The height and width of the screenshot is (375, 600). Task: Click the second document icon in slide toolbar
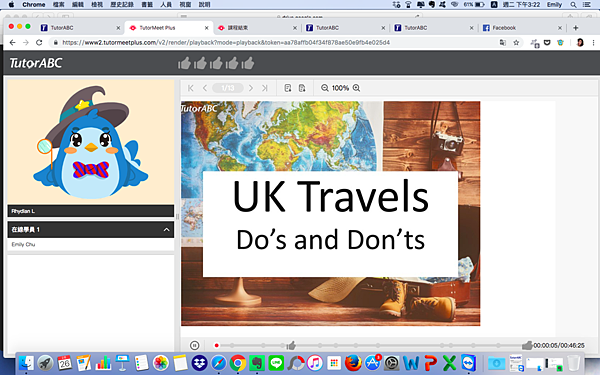(x=302, y=88)
